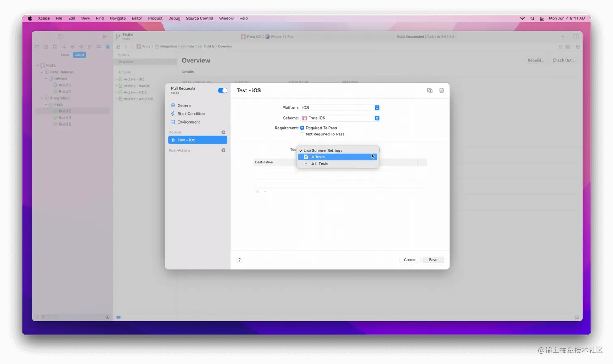This screenshot has height=364, width=613.
Task: Select Required To Pass radio button
Action: [x=302, y=128]
